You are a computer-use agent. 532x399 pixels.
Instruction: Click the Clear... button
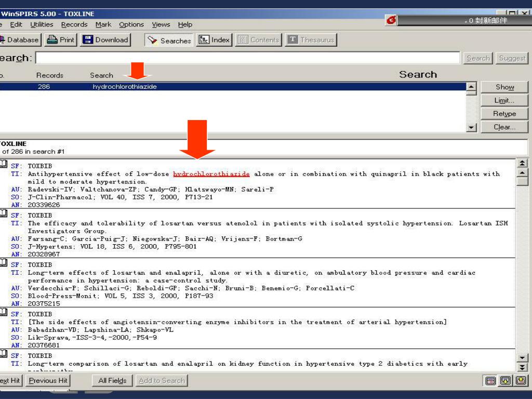click(x=504, y=127)
